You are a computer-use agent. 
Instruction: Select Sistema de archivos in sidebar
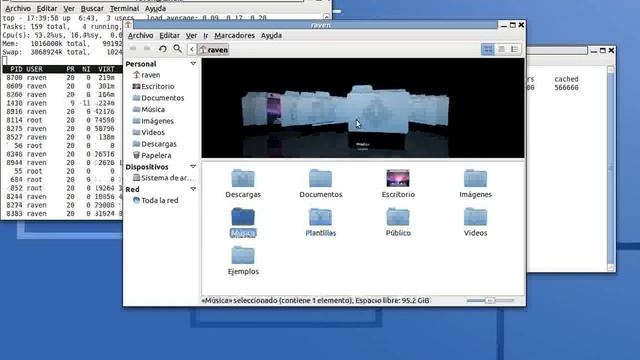[162, 178]
